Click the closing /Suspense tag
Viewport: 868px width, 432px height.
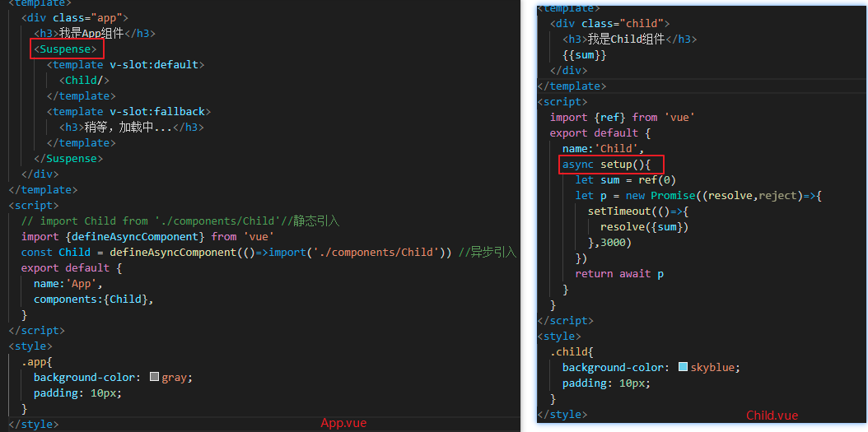point(68,159)
